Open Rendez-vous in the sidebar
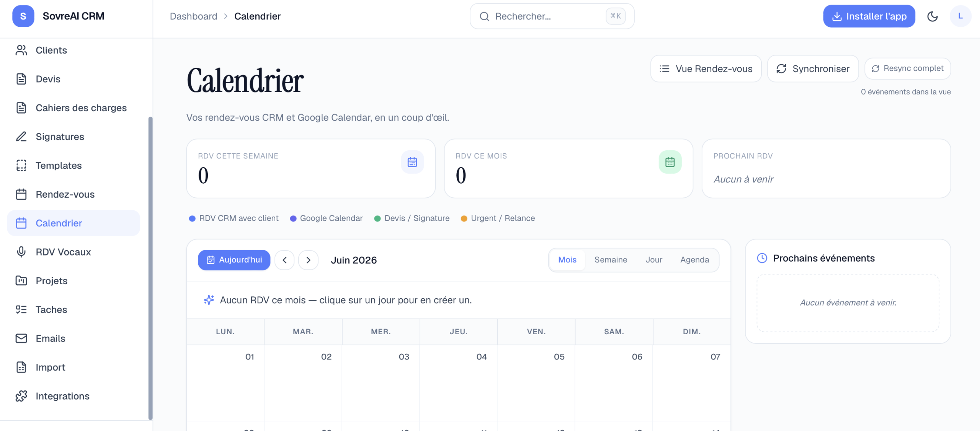 (73, 194)
